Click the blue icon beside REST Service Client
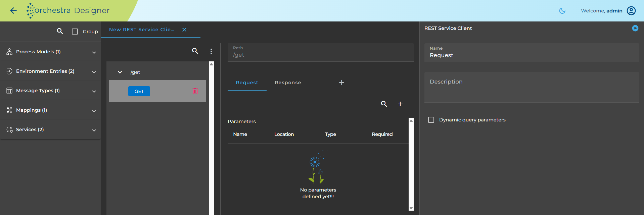The width and height of the screenshot is (644, 215). (x=635, y=28)
